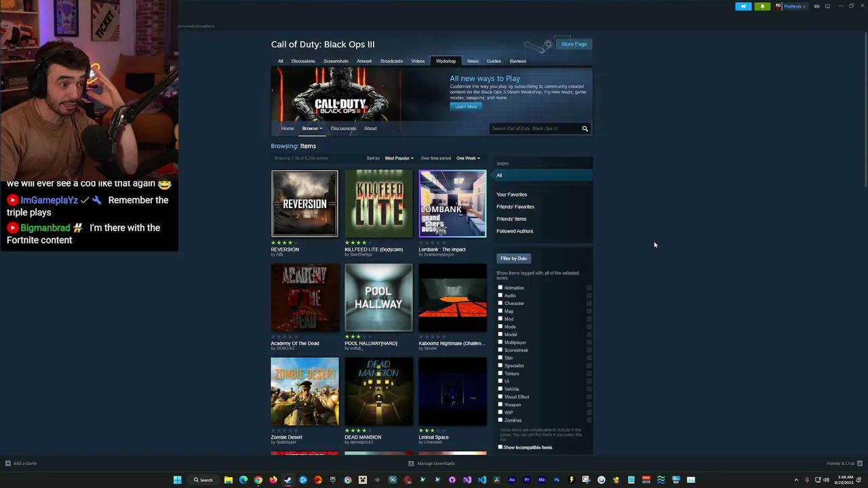Viewport: 868px width, 488px height.
Task: Check the Animation tag filter
Action: [500, 287]
